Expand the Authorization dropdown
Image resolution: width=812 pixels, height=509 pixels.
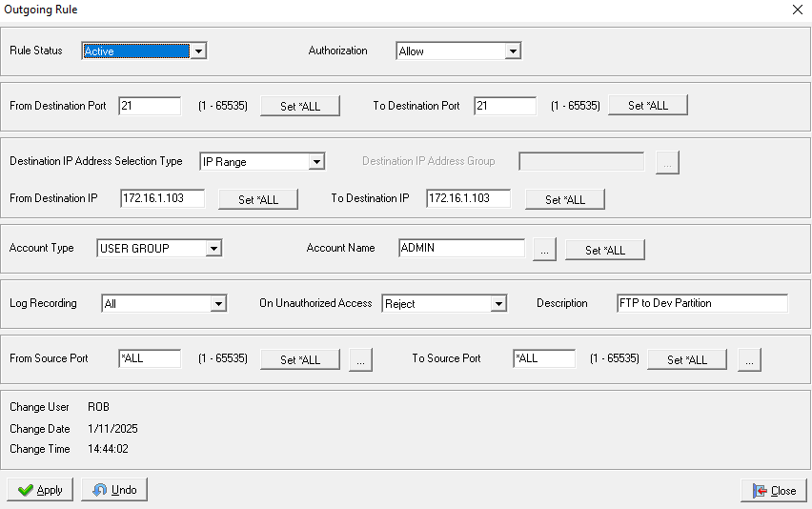pyautogui.click(x=513, y=51)
